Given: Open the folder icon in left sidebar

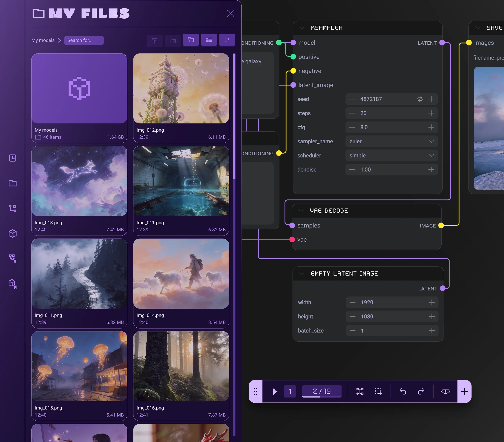Looking at the screenshot, I should coord(13,183).
